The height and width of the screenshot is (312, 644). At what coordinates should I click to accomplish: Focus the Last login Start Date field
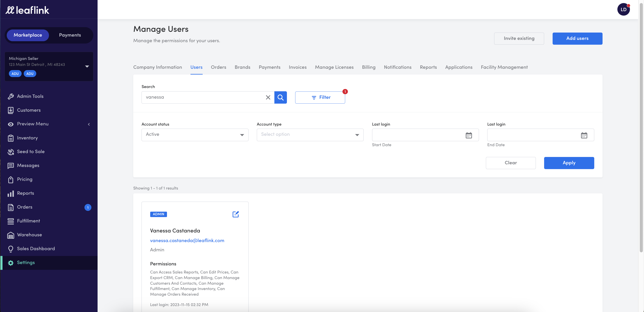(425, 135)
